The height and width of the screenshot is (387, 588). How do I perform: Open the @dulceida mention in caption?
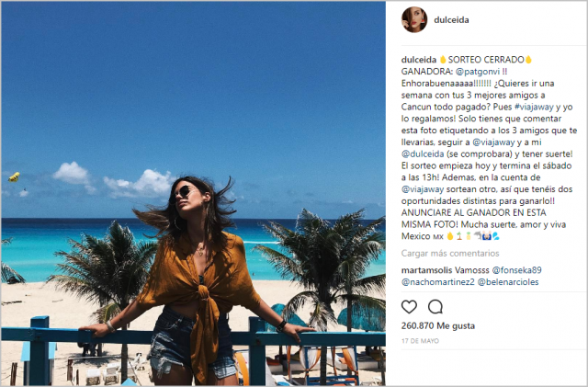(423, 154)
